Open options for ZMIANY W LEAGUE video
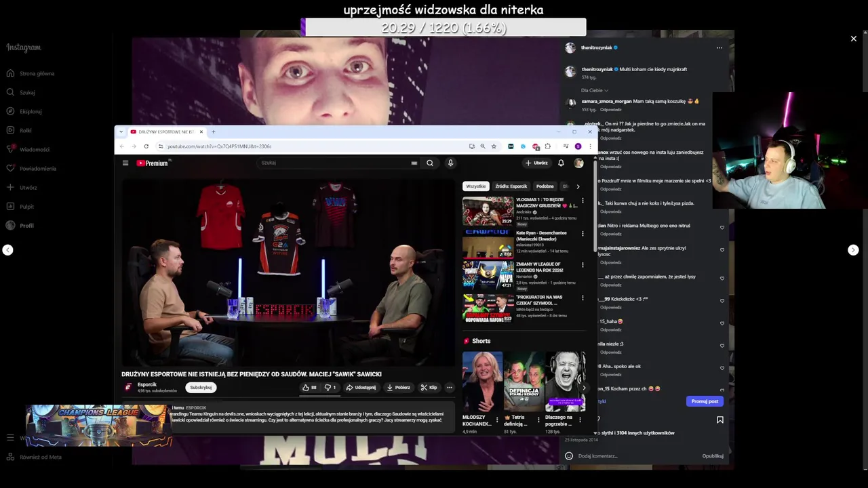This screenshot has width=868, height=488. pyautogui.click(x=583, y=265)
